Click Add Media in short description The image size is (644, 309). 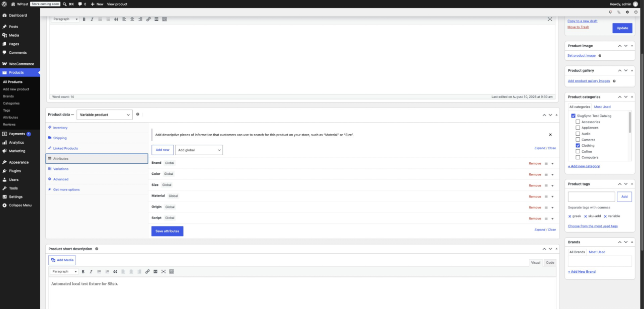pos(62,260)
